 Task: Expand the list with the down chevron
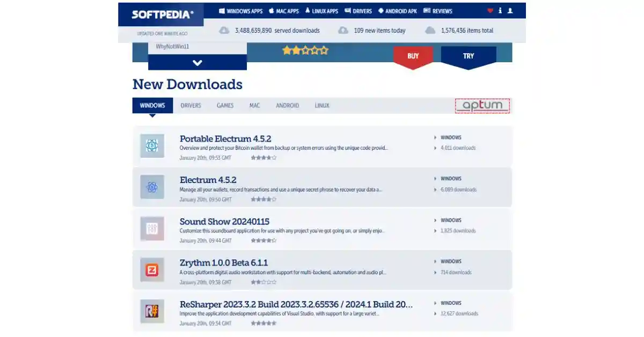197,62
